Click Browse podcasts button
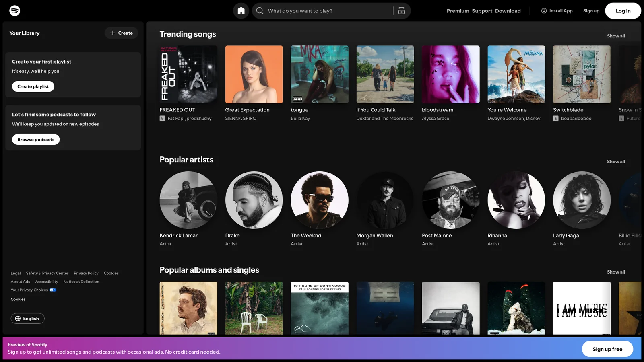The width and height of the screenshot is (644, 362). click(36, 140)
